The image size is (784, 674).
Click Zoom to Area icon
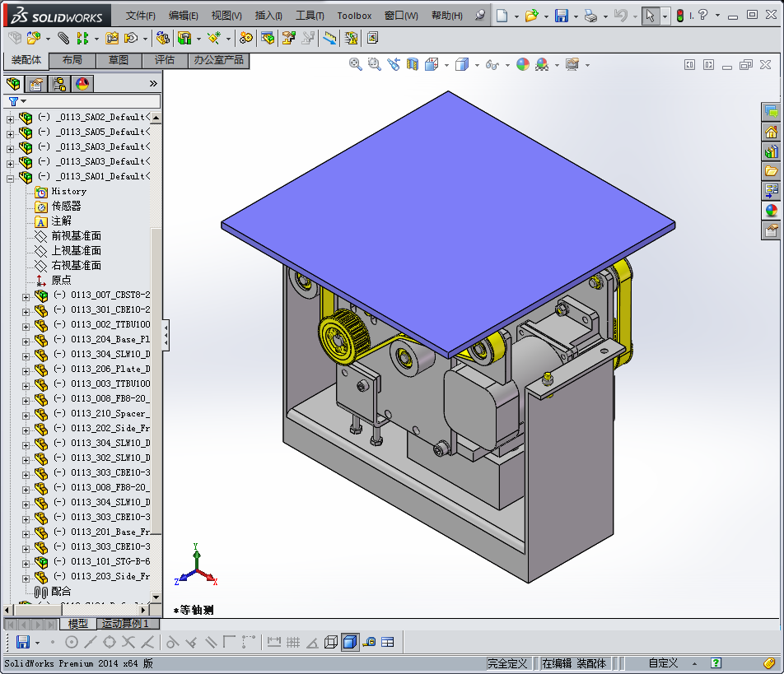[x=375, y=64]
